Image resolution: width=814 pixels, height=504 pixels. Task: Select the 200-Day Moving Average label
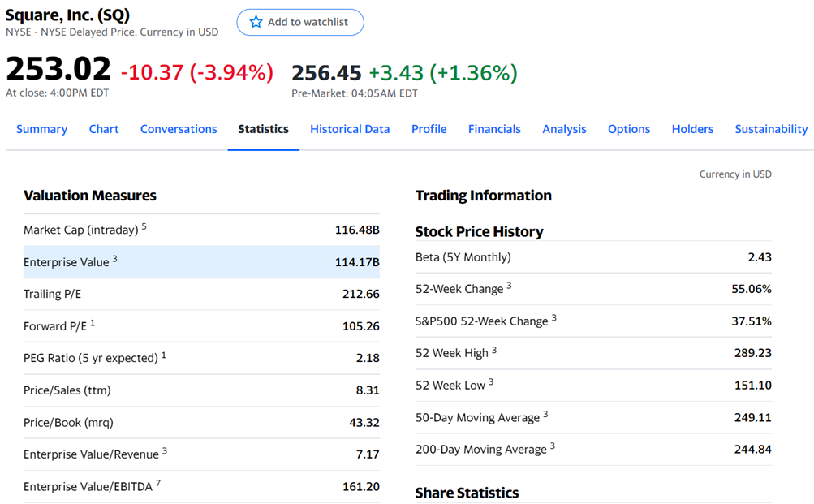(481, 449)
